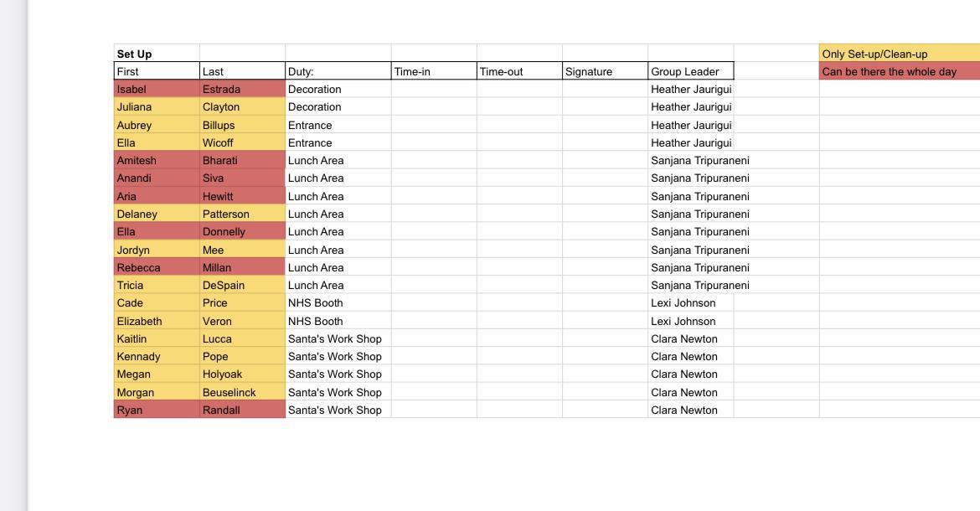
Task: Select the "Beuselinck" last name cell
Action: click(242, 392)
